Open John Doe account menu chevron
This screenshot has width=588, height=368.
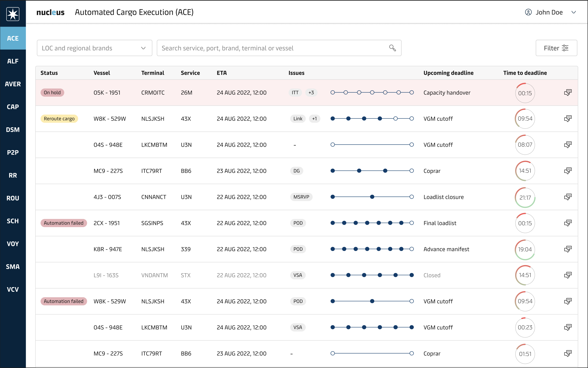pyautogui.click(x=574, y=12)
